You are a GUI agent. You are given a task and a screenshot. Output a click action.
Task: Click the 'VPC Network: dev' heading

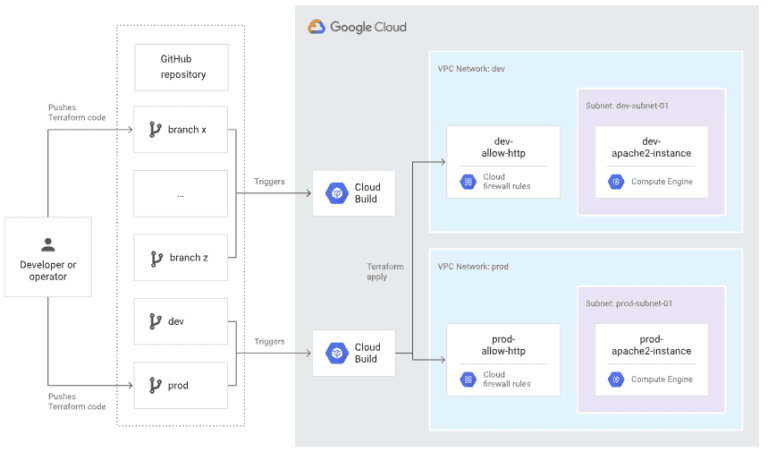click(x=472, y=69)
